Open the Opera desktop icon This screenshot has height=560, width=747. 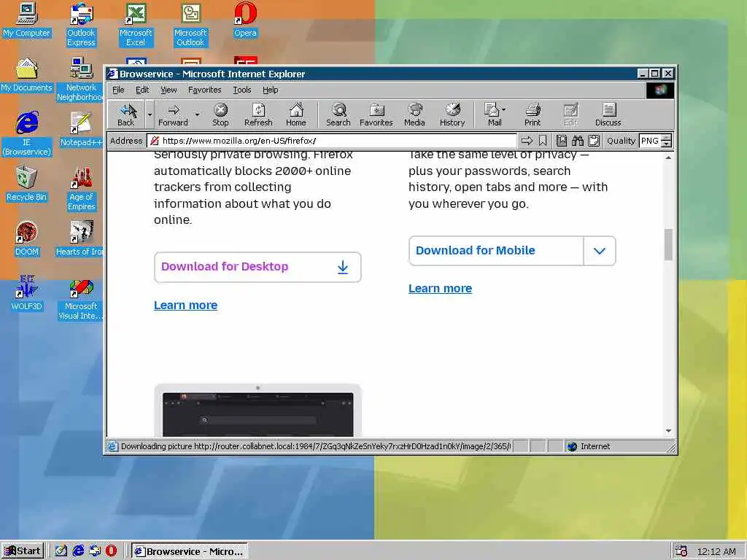coord(245,20)
